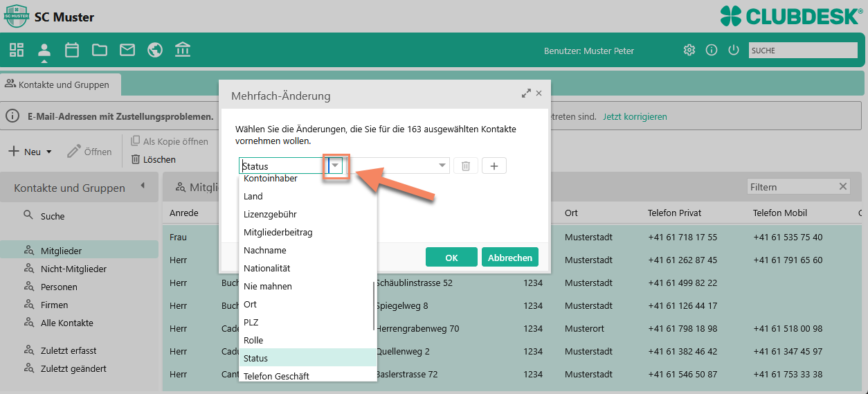Click the Löschen toolbar button
868x394 pixels.
tap(153, 159)
